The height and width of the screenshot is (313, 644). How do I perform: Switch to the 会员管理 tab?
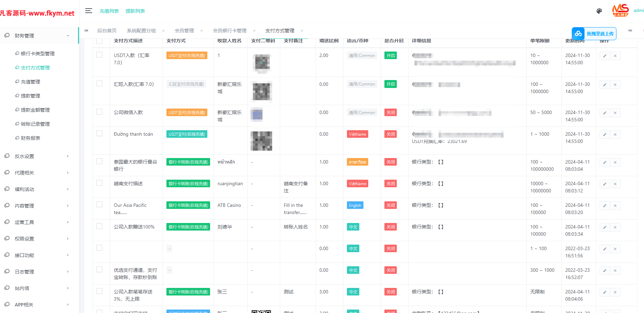click(184, 31)
